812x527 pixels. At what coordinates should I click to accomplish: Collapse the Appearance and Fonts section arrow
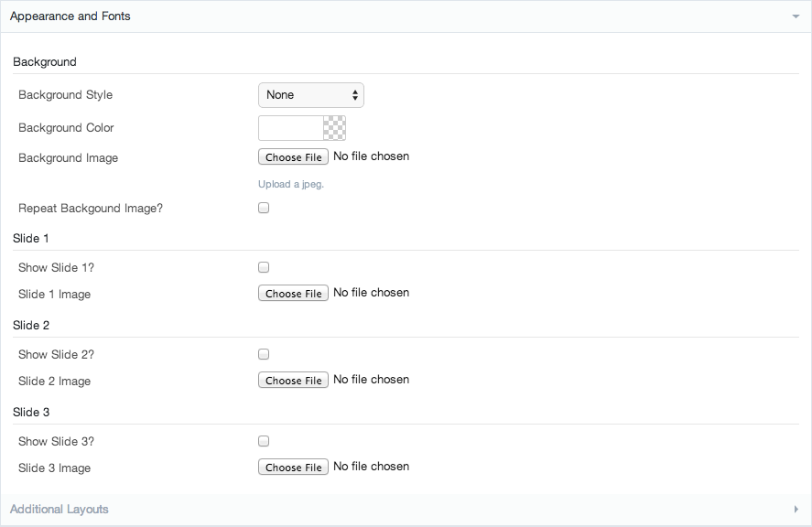click(x=796, y=16)
